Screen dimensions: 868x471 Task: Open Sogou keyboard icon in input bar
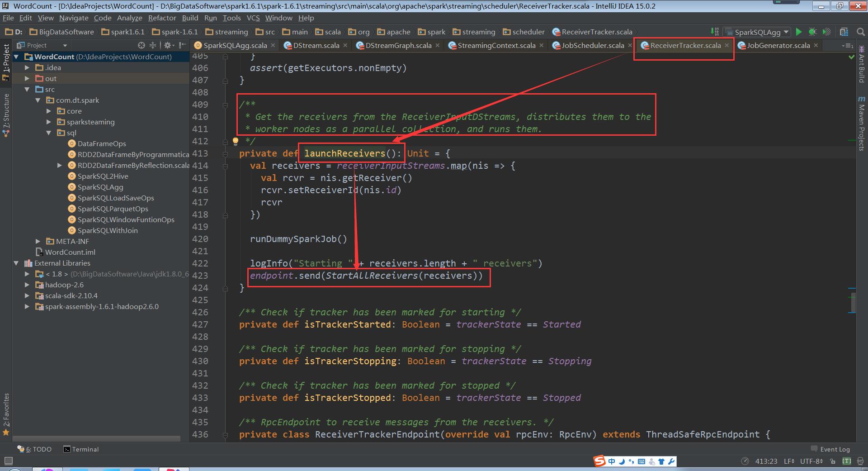tap(642, 461)
